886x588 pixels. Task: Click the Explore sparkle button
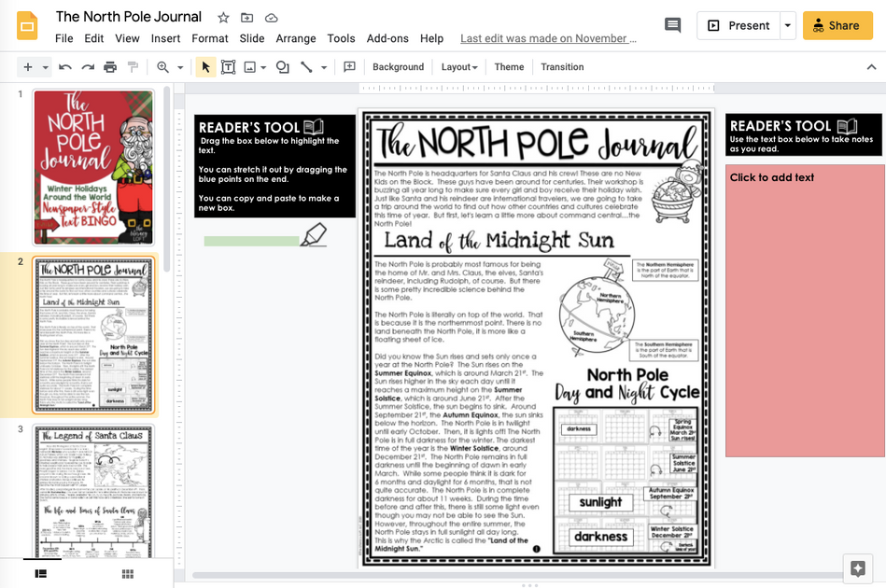click(x=858, y=567)
